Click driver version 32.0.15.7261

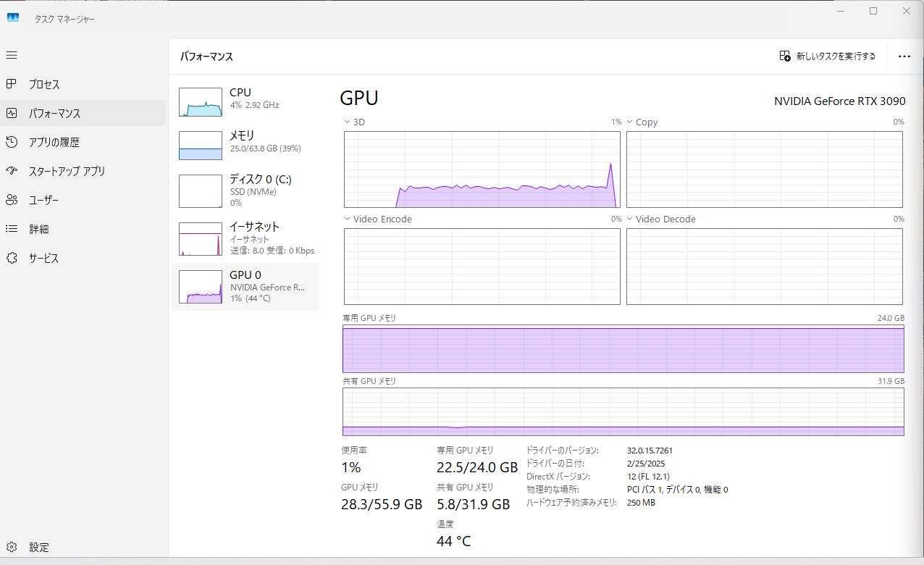pyautogui.click(x=650, y=451)
